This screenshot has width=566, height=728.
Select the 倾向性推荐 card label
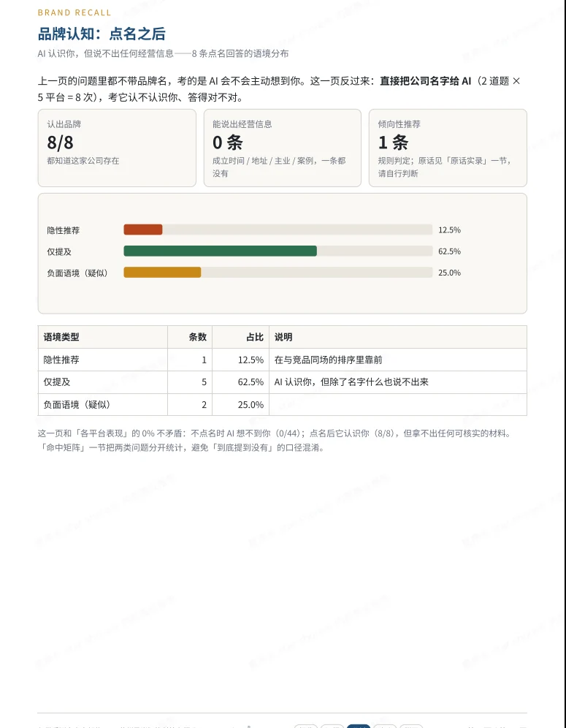tap(399, 124)
